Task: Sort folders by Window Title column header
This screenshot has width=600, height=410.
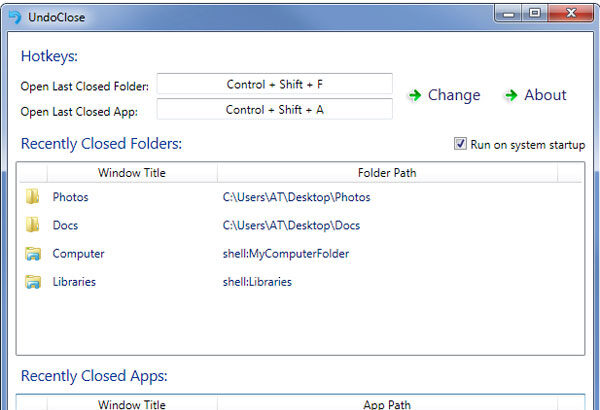Action: pyautogui.click(x=132, y=173)
